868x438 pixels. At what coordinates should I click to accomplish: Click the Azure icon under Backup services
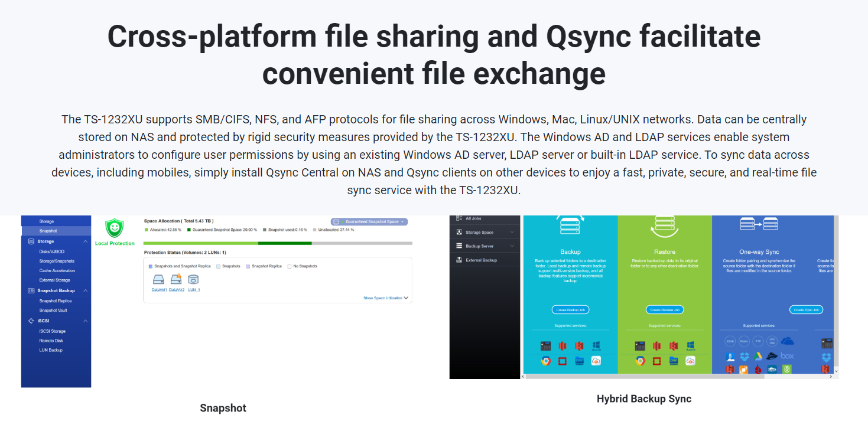click(x=596, y=346)
